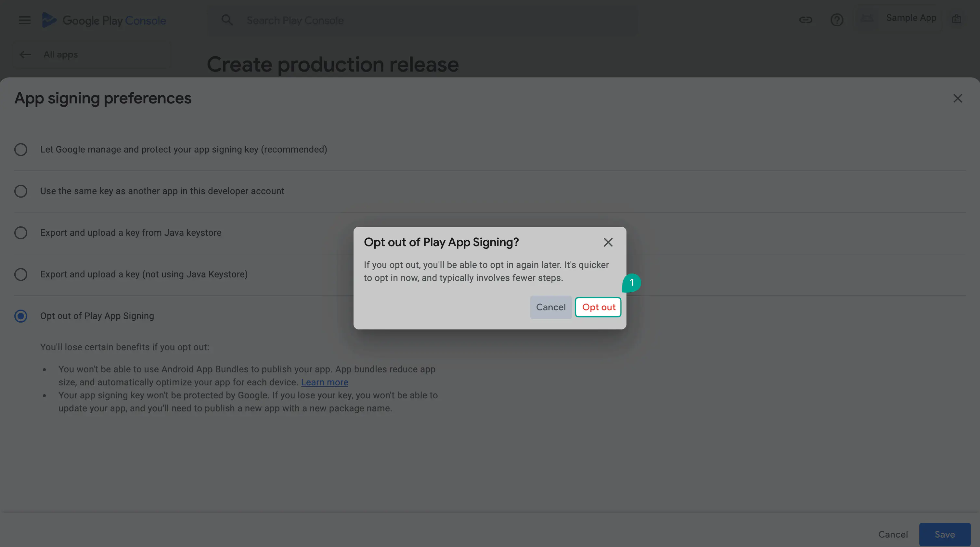
Task: Click the numbered 1 tooltip marker
Action: pyautogui.click(x=632, y=283)
